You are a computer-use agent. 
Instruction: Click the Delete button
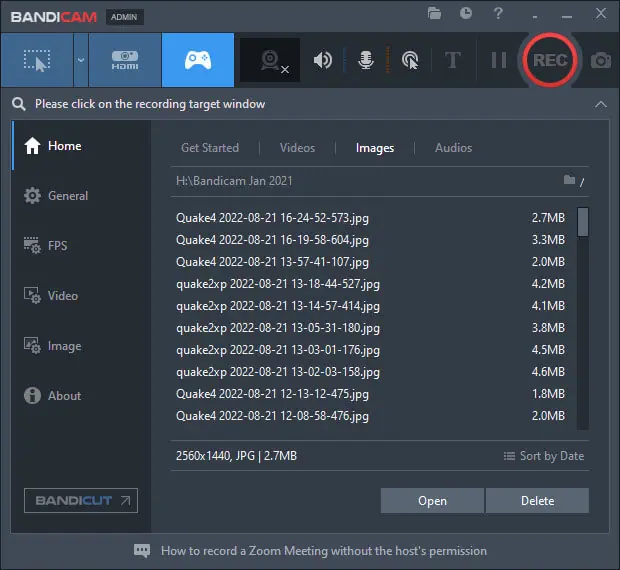(537, 501)
